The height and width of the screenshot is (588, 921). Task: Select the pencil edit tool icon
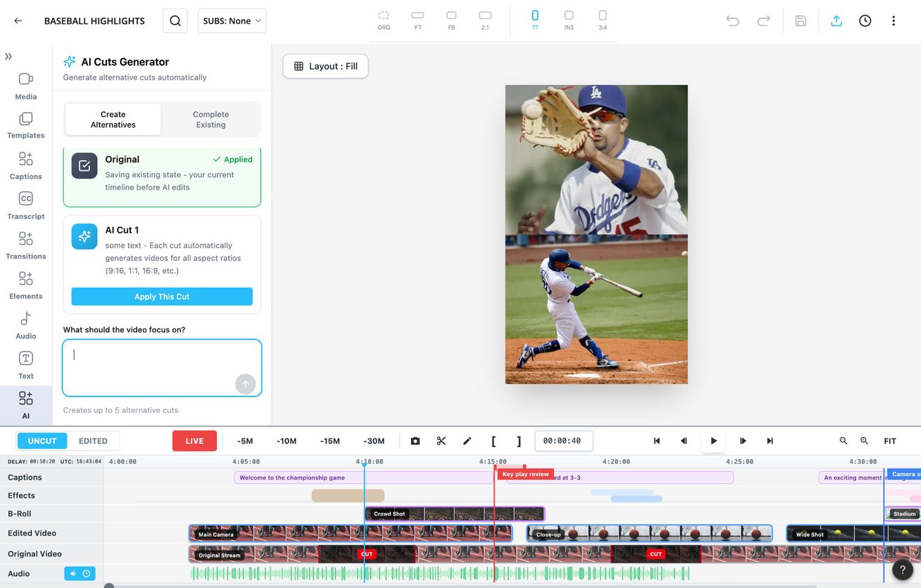coord(467,441)
